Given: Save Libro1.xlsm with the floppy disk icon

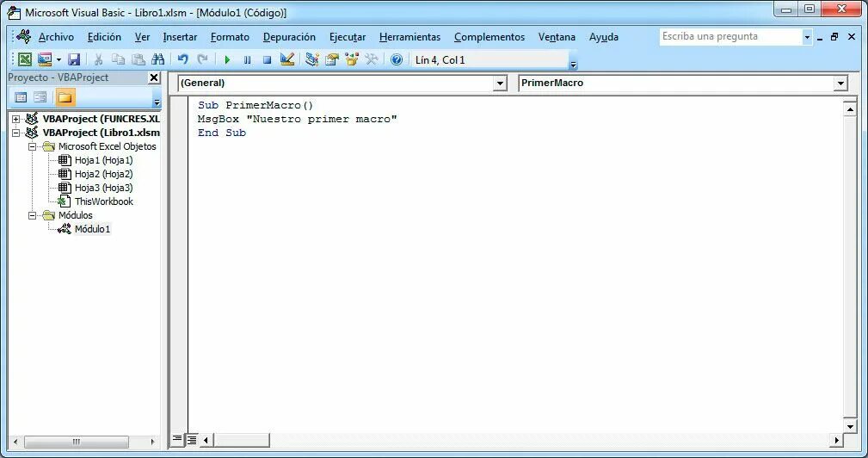Looking at the screenshot, I should 74,59.
